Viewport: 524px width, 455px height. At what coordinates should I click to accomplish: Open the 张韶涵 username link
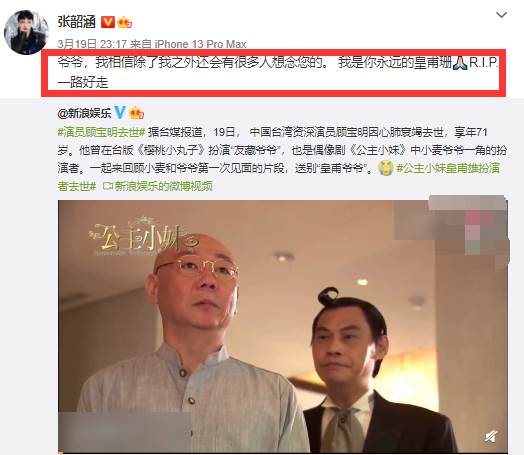tap(77, 22)
